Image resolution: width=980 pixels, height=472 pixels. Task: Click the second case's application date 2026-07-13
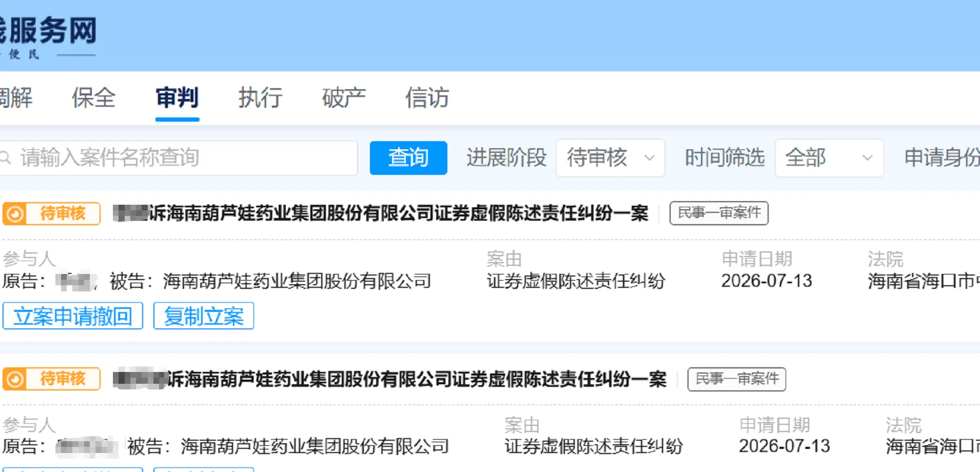pyautogui.click(x=785, y=446)
